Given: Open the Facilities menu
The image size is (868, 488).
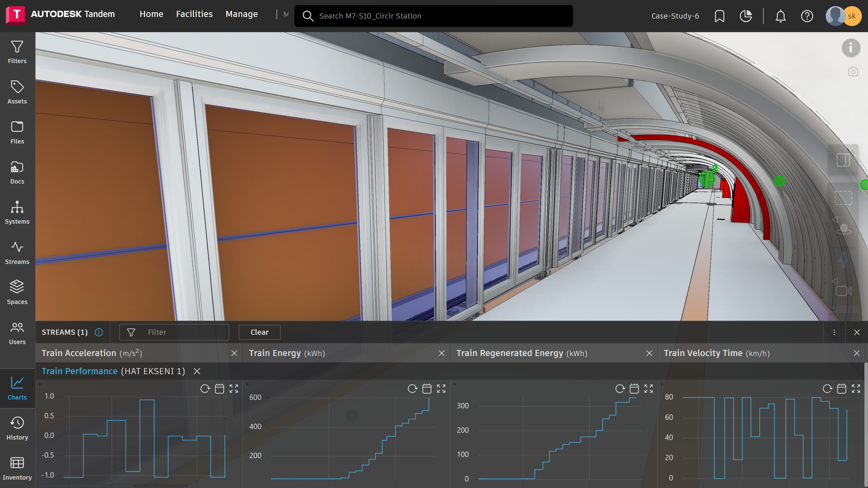Looking at the screenshot, I should [194, 14].
